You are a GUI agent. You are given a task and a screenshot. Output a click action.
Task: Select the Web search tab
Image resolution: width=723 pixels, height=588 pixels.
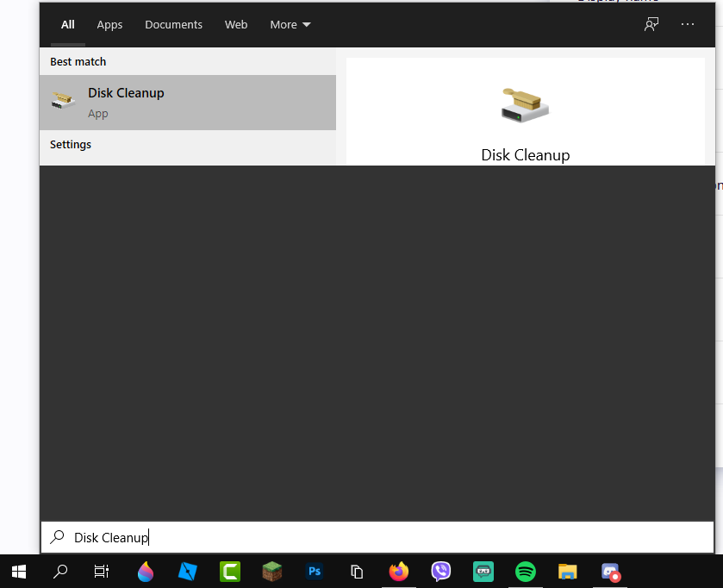click(x=236, y=24)
